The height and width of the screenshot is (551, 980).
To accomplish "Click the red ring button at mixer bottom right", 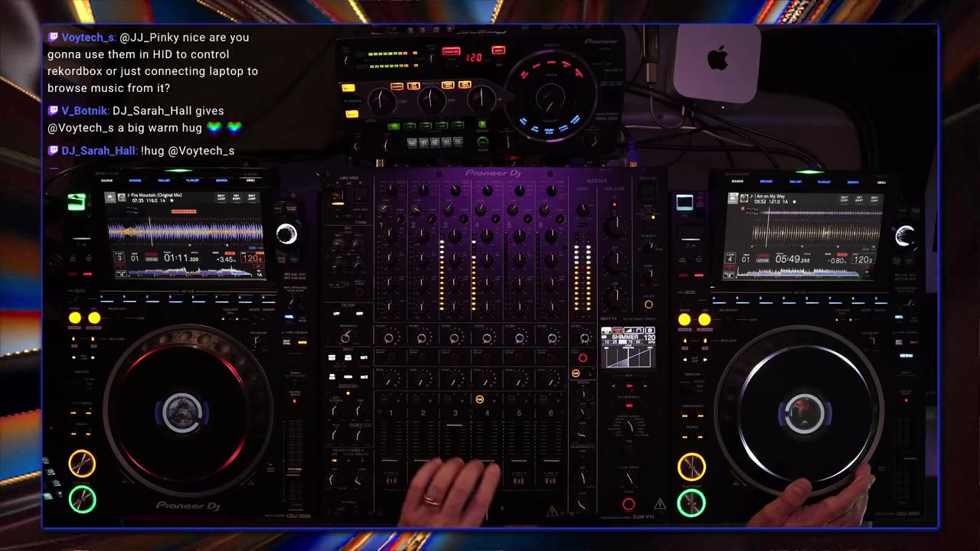I will [629, 504].
